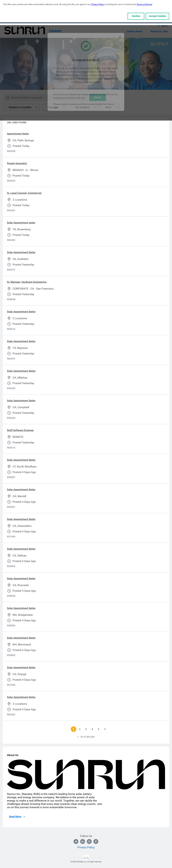The width and height of the screenshot is (172, 868).
Task: Open Search for Jobs menu item
Action: click(159, 31)
